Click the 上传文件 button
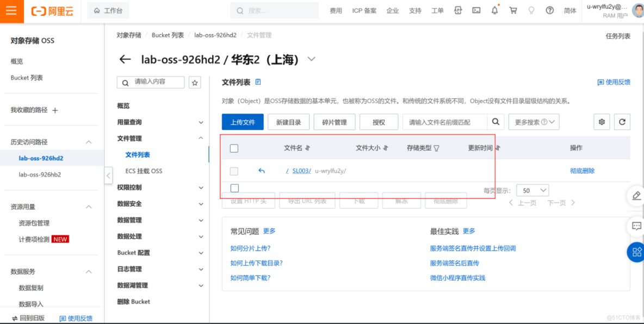The width and height of the screenshot is (644, 324). [x=243, y=122]
